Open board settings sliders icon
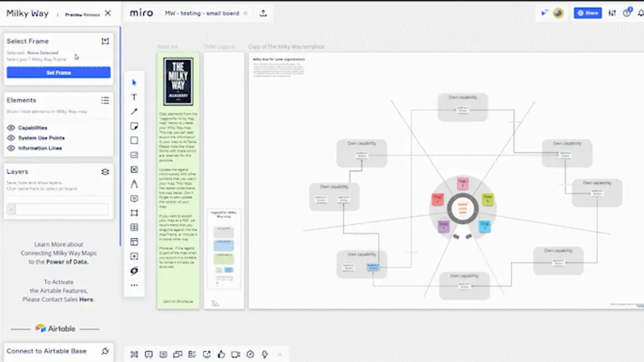The height and width of the screenshot is (362, 644). pos(612,13)
